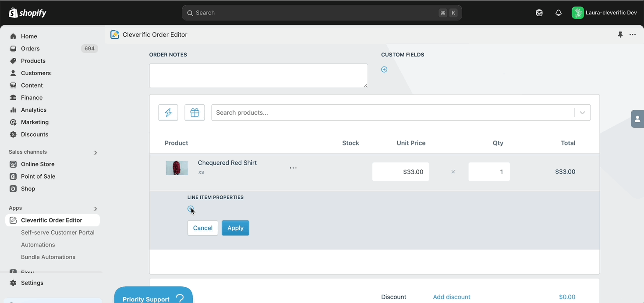Expand the Apps section chevron
Screen dimensions: 644x303
tap(96, 208)
